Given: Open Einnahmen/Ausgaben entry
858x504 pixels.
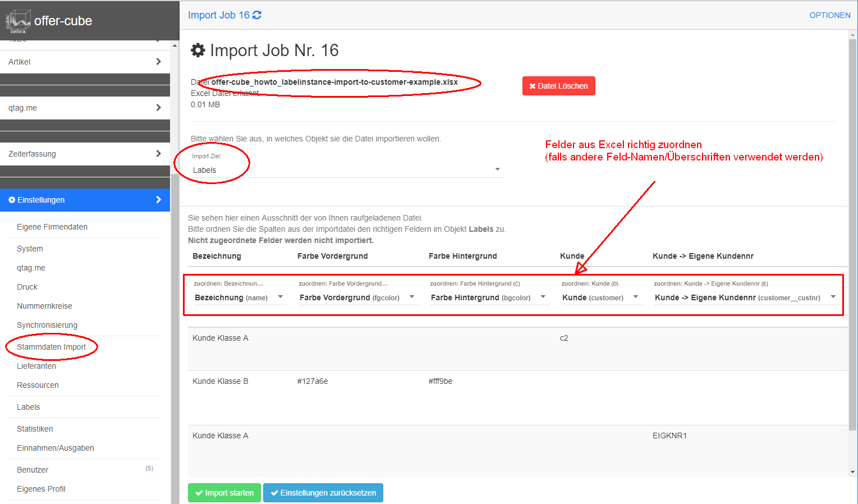Looking at the screenshot, I should (56, 448).
